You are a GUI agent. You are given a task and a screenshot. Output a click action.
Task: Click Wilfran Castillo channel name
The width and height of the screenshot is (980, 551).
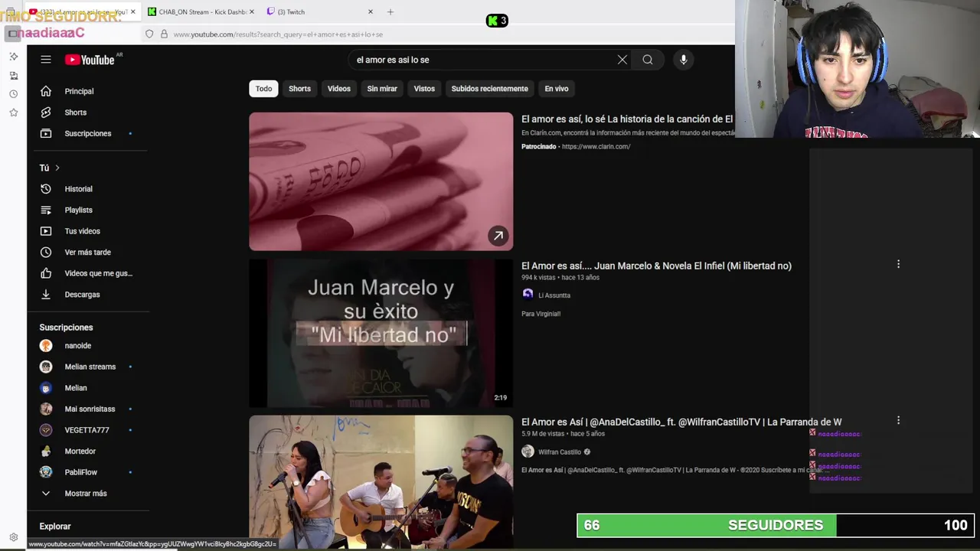coord(560,452)
